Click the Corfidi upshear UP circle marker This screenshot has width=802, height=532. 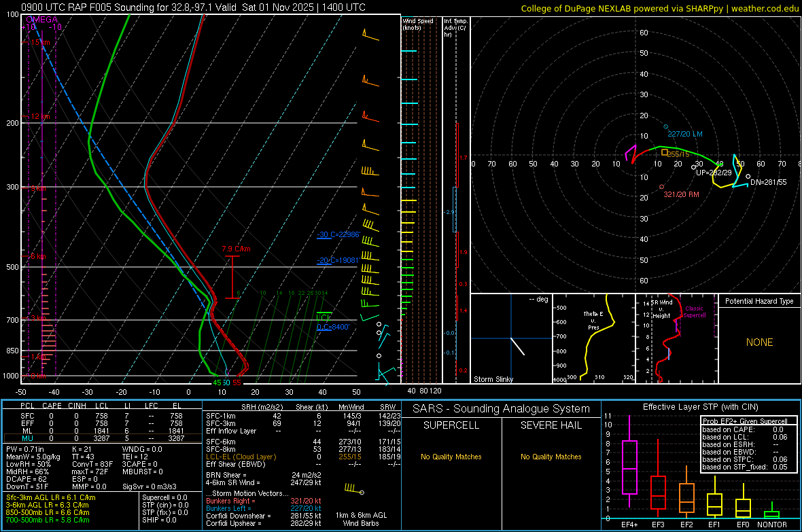point(693,167)
